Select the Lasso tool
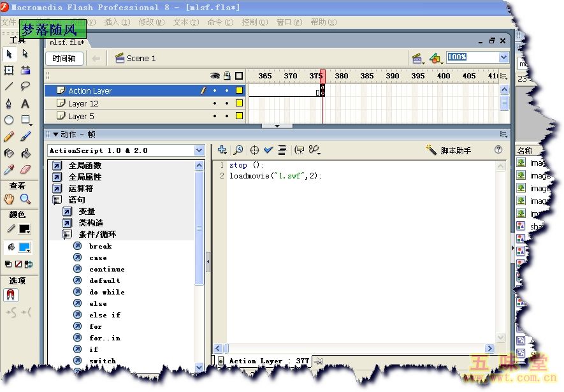 click(25, 87)
